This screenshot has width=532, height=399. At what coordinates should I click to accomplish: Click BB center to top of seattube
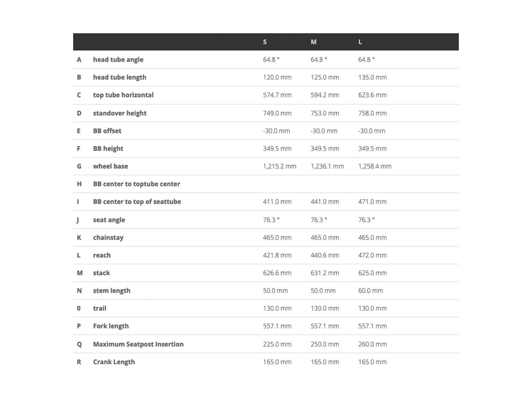[x=137, y=201]
